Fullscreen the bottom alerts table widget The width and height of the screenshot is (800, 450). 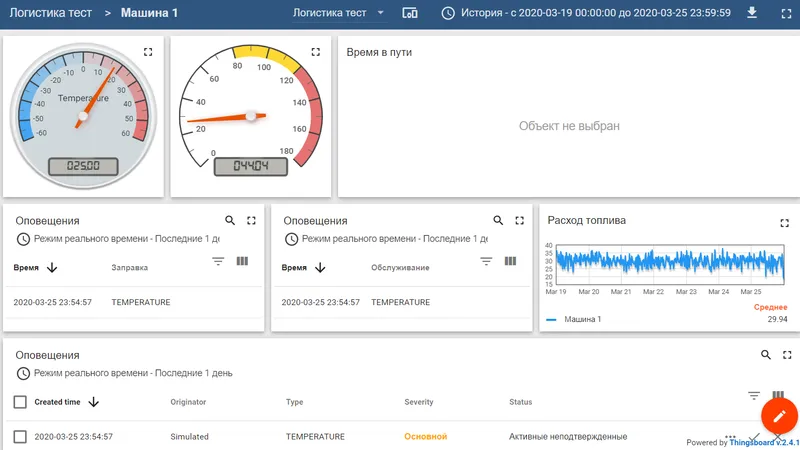tap(787, 355)
